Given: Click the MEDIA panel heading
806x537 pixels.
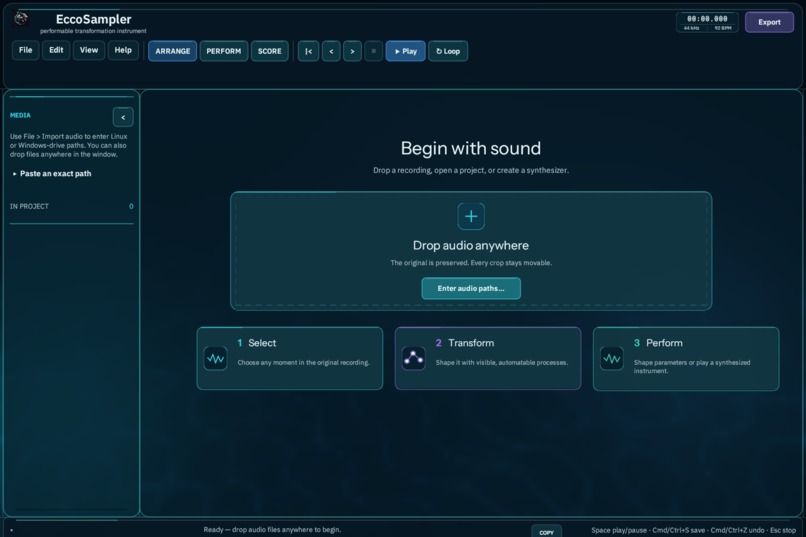Looking at the screenshot, I should (x=20, y=115).
